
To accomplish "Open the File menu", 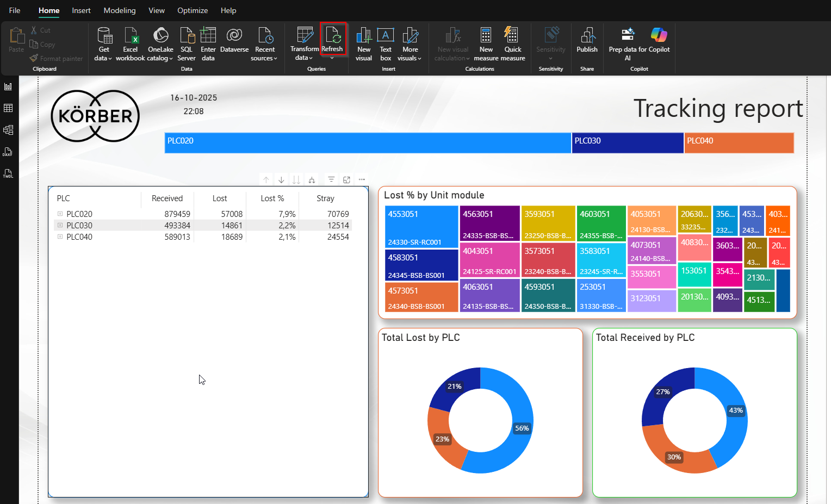I will tap(15, 10).
